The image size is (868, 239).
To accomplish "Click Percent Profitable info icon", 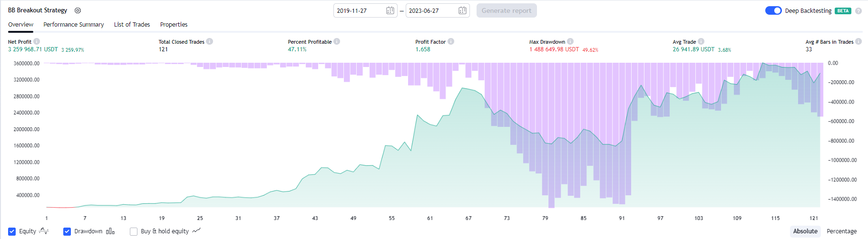I will tap(337, 41).
